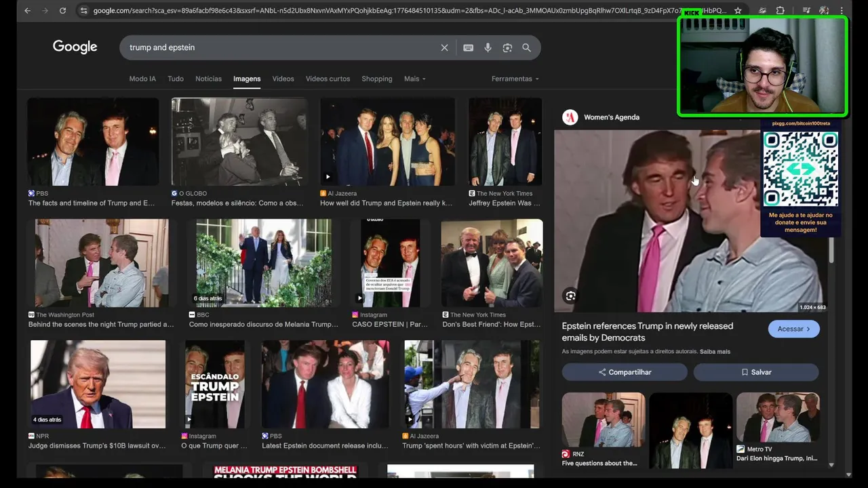Clear the search box with the X icon

(444, 47)
